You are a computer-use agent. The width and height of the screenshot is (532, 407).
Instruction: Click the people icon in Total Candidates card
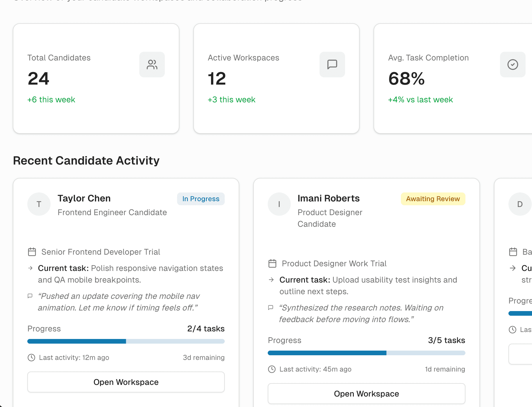(x=152, y=65)
